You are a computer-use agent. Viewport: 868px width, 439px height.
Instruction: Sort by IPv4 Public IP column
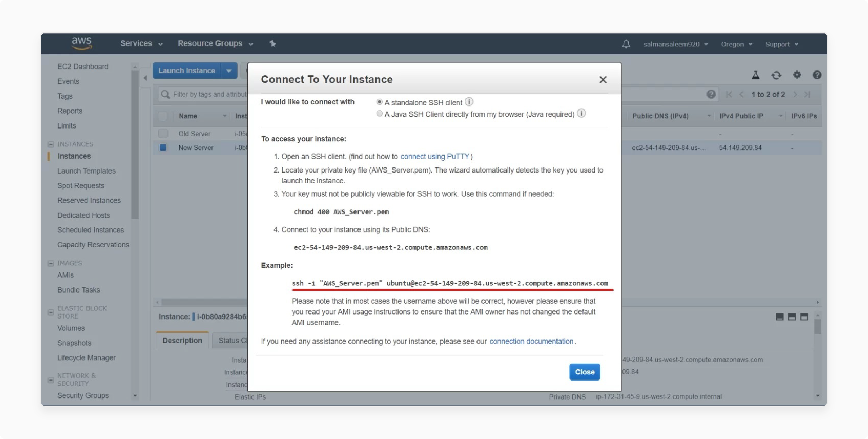click(x=780, y=116)
